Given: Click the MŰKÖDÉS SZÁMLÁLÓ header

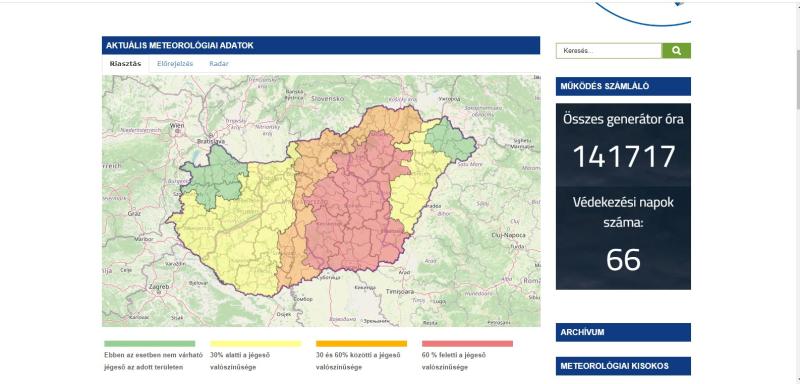Looking at the screenshot, I should pyautogui.click(x=623, y=86).
